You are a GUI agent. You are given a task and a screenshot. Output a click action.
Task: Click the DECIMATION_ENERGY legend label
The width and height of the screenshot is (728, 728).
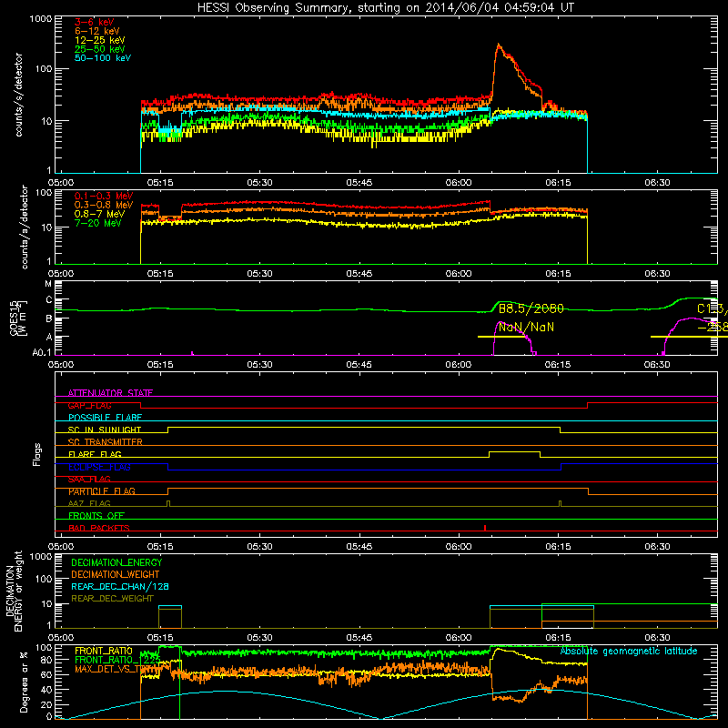click(116, 562)
